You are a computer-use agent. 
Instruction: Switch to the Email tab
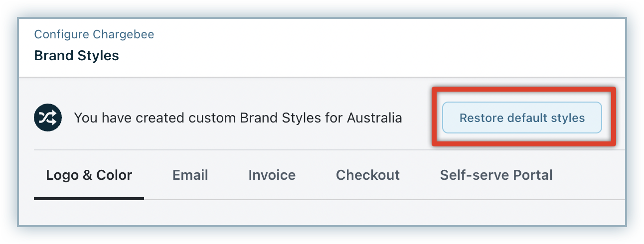point(190,175)
